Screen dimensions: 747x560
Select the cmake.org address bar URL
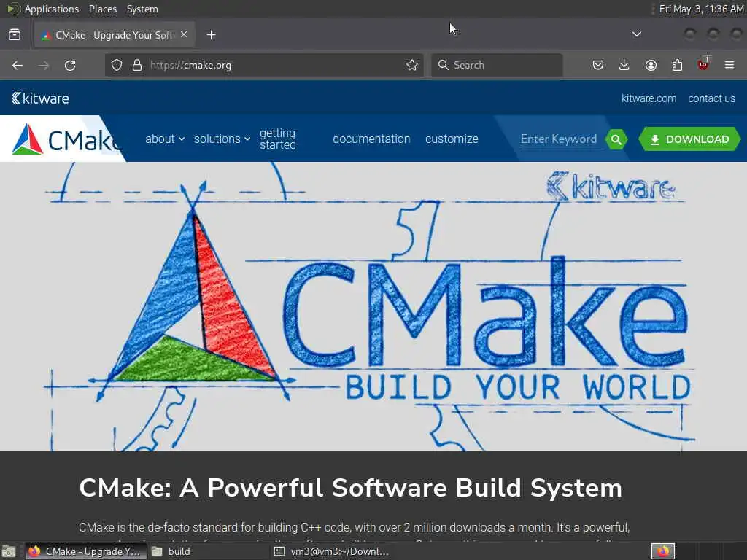[190, 65]
